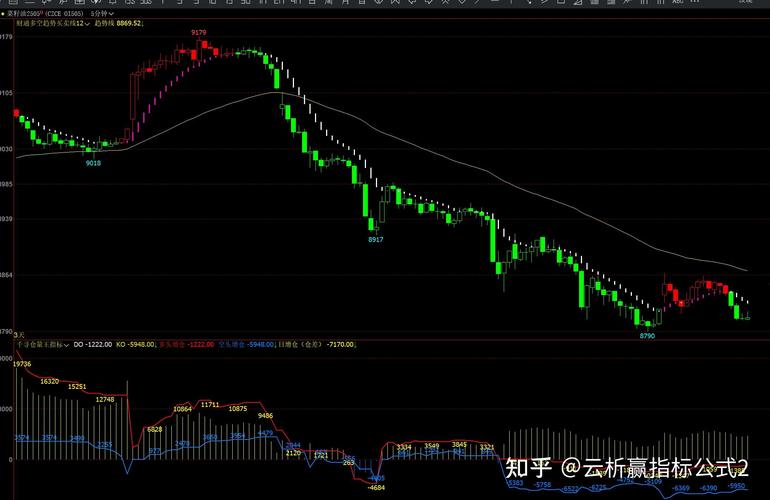Click the 8790 lowest price marker

[647, 336]
